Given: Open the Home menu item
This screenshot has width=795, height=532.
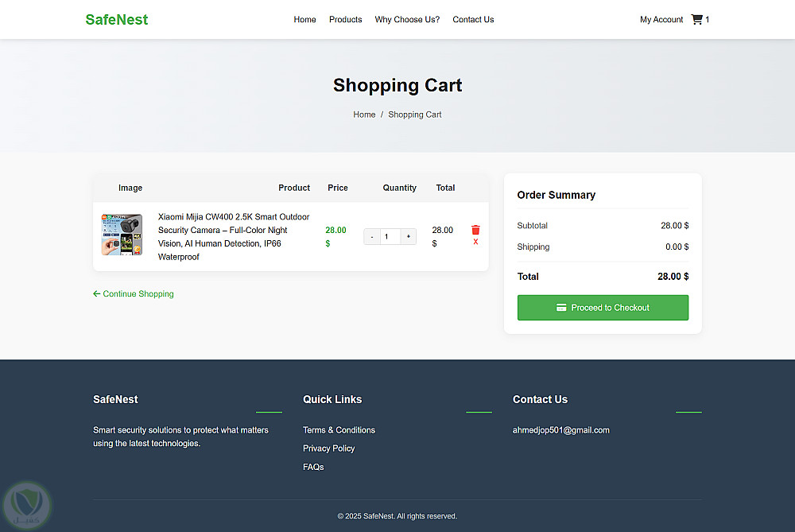Looking at the screenshot, I should click(304, 20).
